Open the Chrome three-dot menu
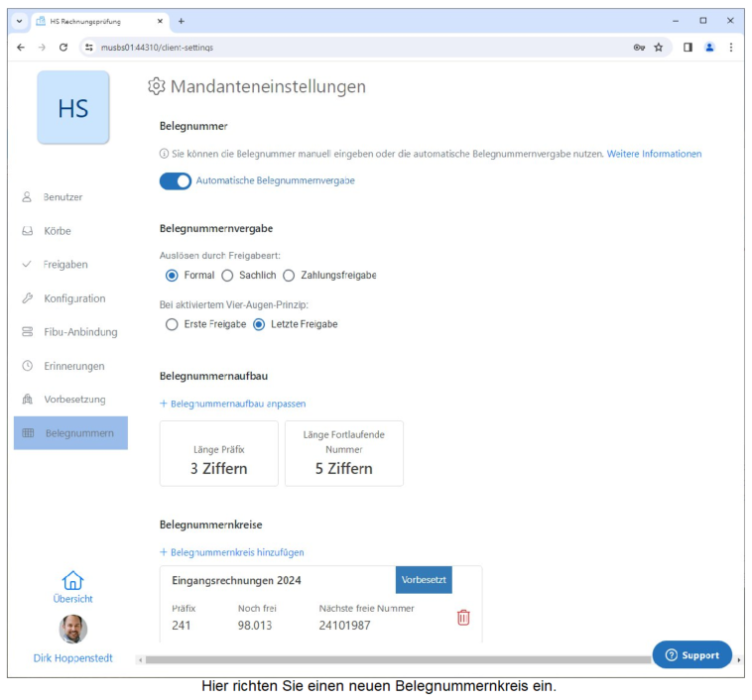The image size is (752, 700). pos(731,47)
